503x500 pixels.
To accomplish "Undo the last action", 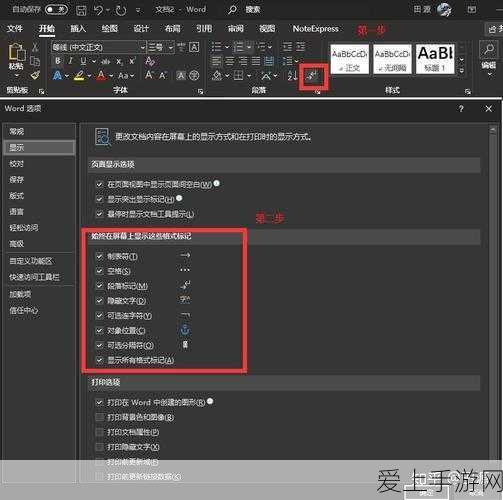I will click(x=98, y=10).
